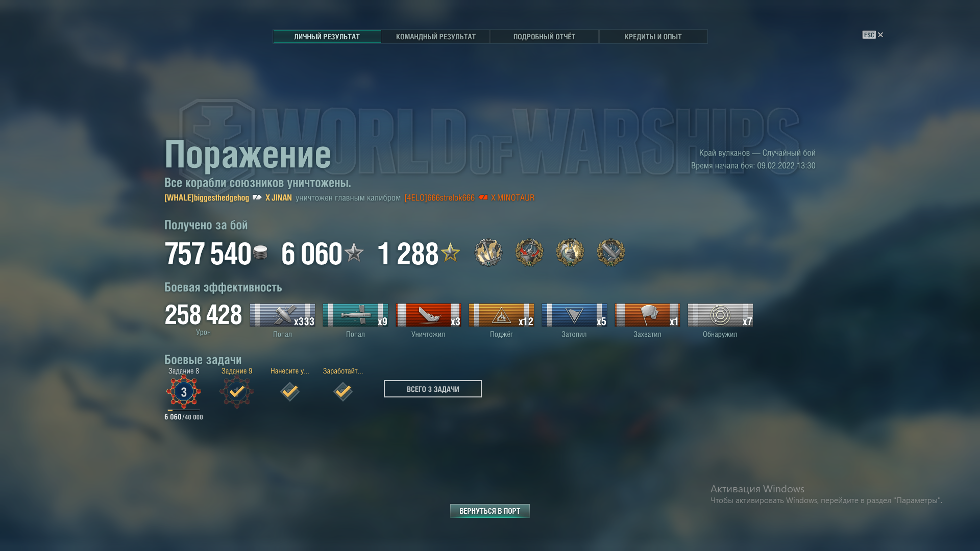Click the completed Задание 9 checkmark badge

[237, 392]
